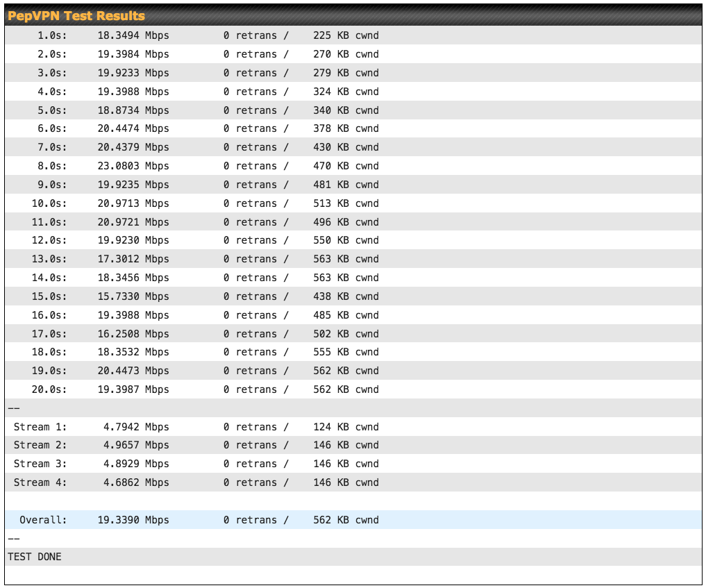Click the PepVPN Test Results panel title
Screen dimensions: 706x588
coord(76,16)
